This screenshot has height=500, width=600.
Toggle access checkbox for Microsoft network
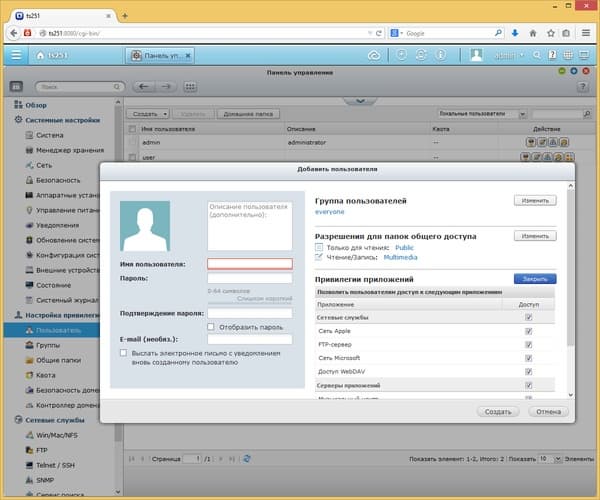tap(528, 358)
